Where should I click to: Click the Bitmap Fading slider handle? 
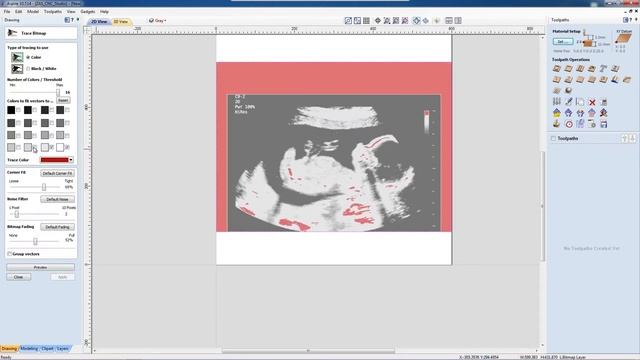tap(35, 241)
